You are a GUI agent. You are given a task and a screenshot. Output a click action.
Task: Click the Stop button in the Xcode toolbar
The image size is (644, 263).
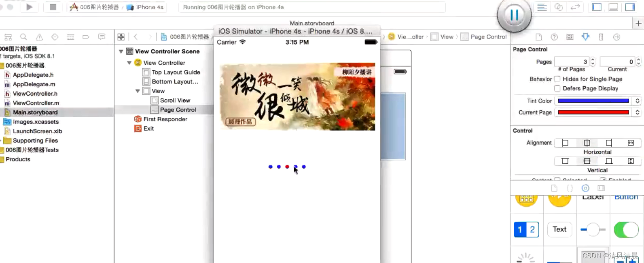coord(53,7)
